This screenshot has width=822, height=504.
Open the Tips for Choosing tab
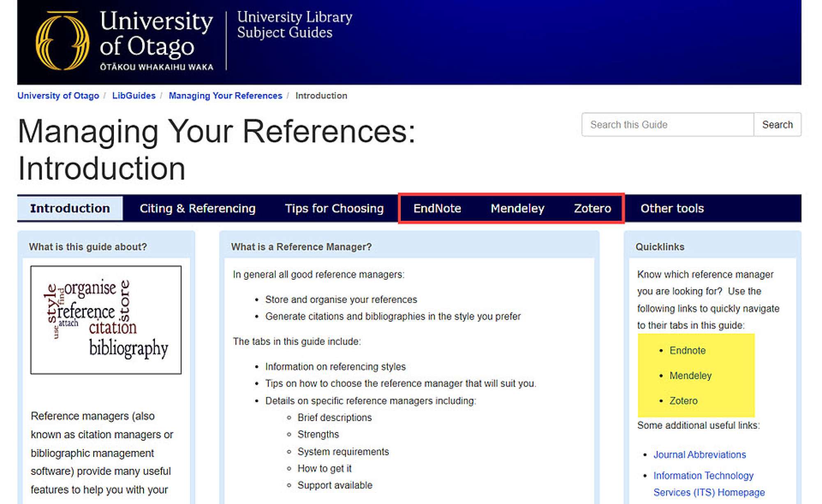tap(334, 208)
